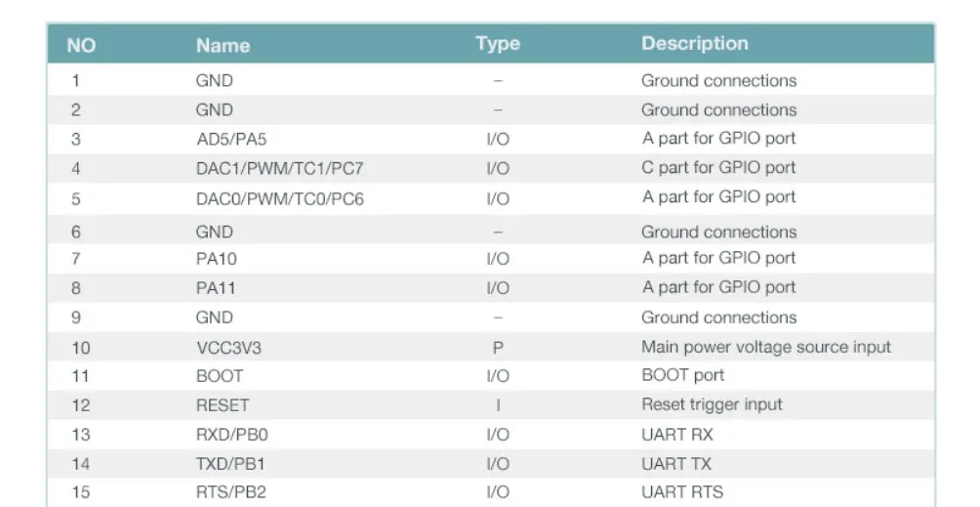Screen dimensions: 980x507
Task: Click the VCC3V3 pin name
Action: tap(228, 348)
